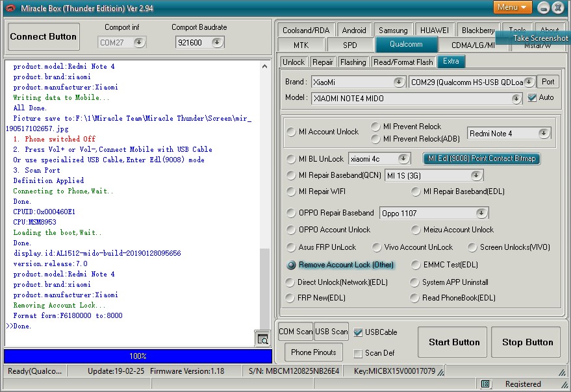Open the Flashing sub-tab

click(353, 62)
